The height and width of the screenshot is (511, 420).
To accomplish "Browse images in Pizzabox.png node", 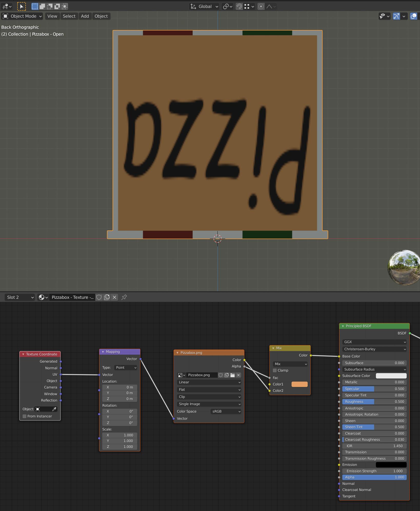I will [181, 375].
